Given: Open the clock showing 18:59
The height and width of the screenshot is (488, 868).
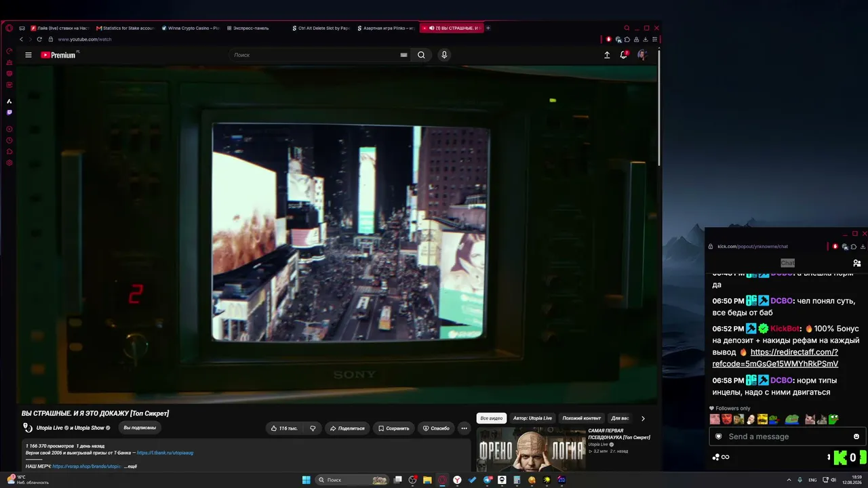Looking at the screenshot, I should point(852,480).
